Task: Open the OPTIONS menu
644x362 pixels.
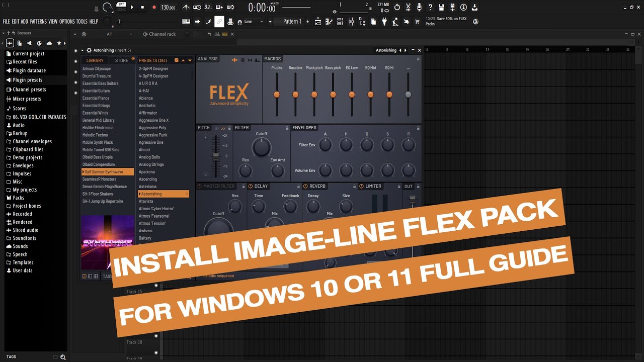Action: [x=67, y=22]
